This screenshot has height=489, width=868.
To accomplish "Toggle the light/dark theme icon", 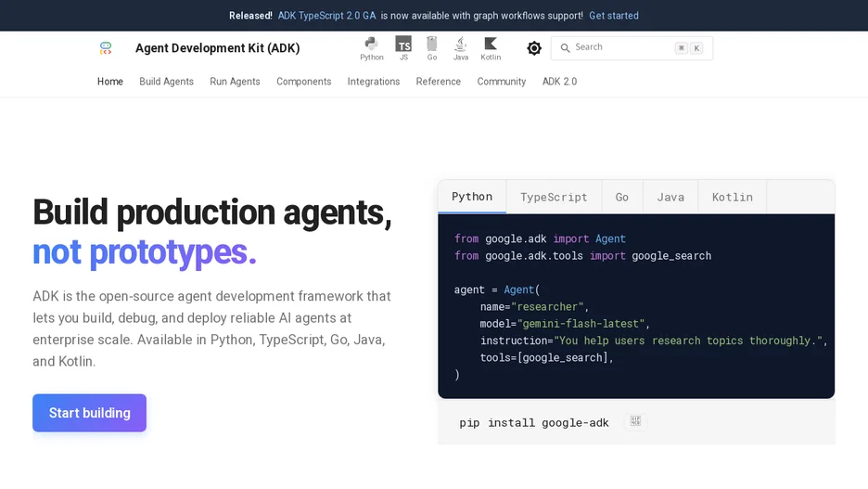I will [534, 48].
